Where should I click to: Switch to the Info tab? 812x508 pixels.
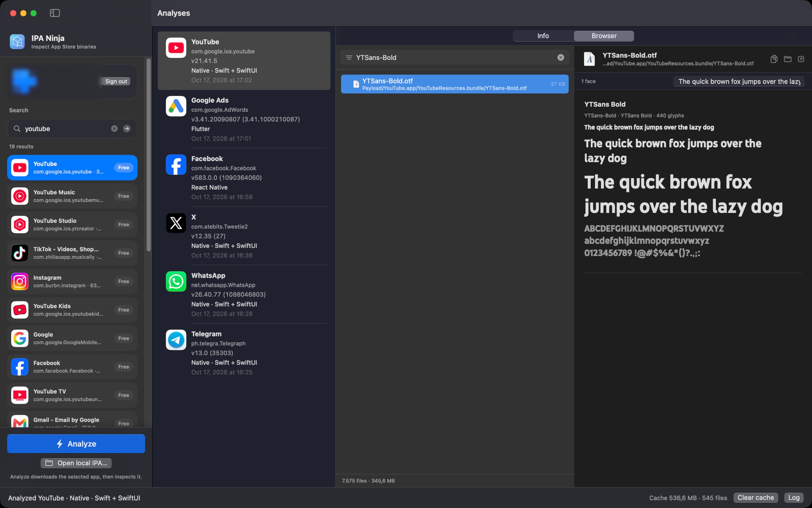(543, 36)
